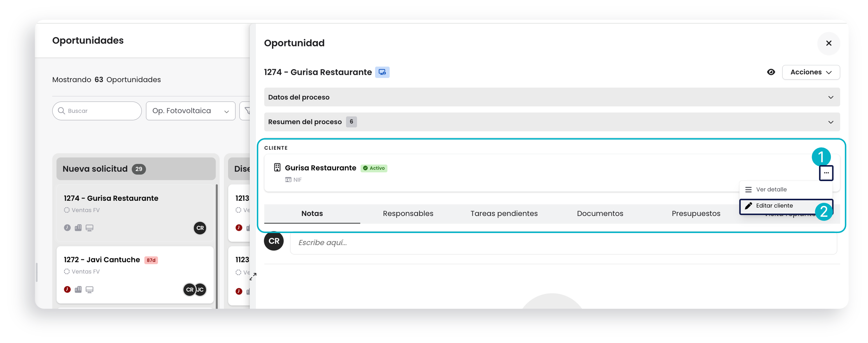The height and width of the screenshot is (343, 868).
Task: Click the Oportunidades page heading
Action: [x=88, y=40]
